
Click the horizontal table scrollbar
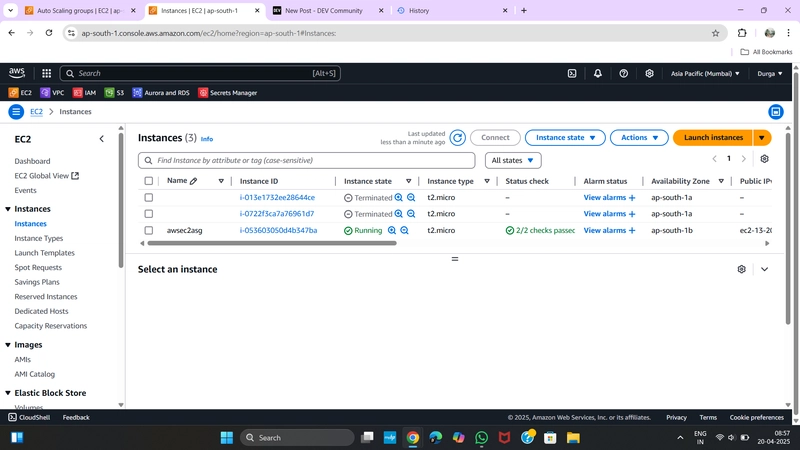click(272, 243)
